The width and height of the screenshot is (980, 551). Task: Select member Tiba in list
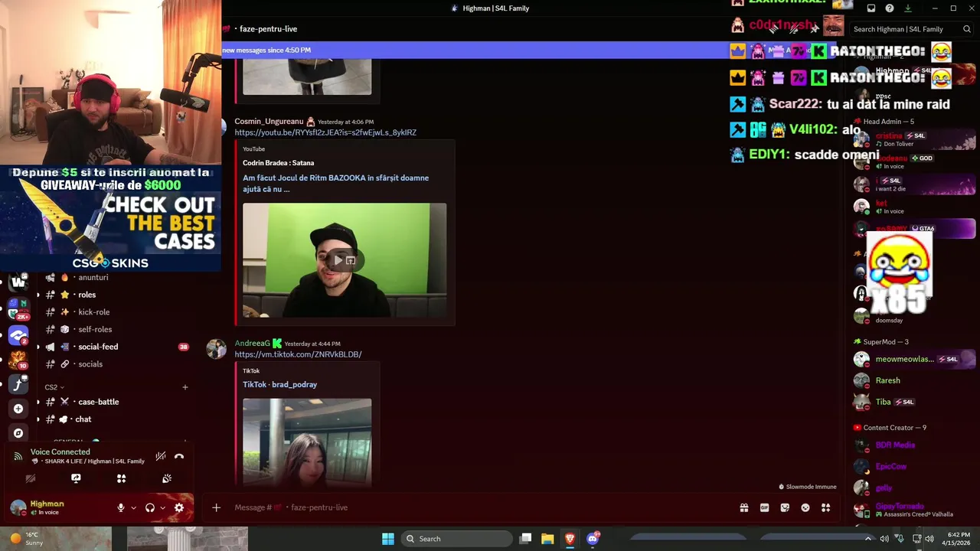coord(914,402)
